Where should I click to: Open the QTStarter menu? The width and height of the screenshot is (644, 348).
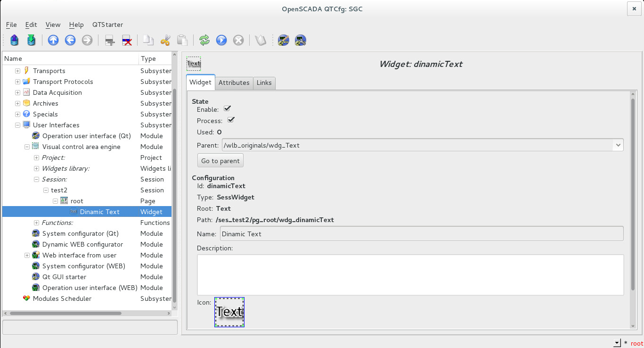[107, 25]
